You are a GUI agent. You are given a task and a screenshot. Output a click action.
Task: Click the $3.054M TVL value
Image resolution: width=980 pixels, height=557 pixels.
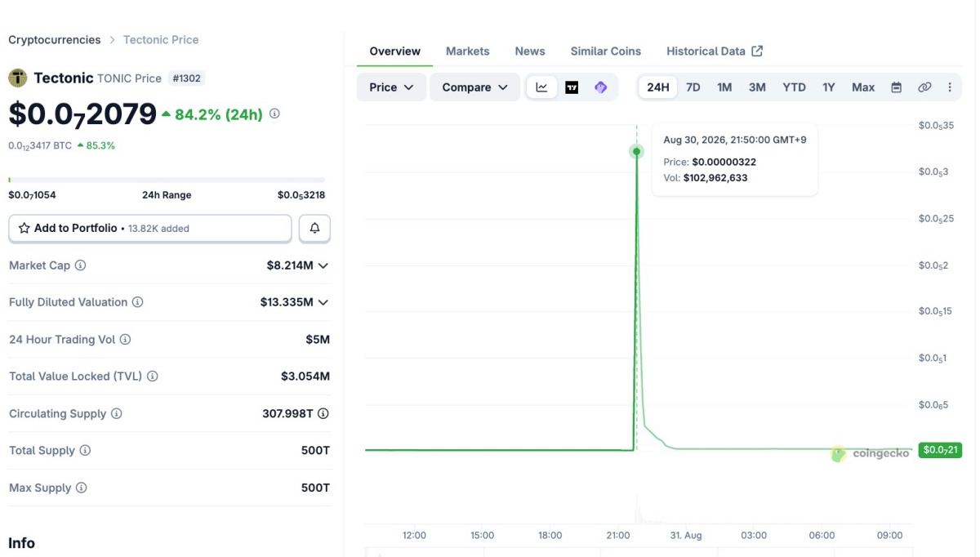[x=305, y=377]
